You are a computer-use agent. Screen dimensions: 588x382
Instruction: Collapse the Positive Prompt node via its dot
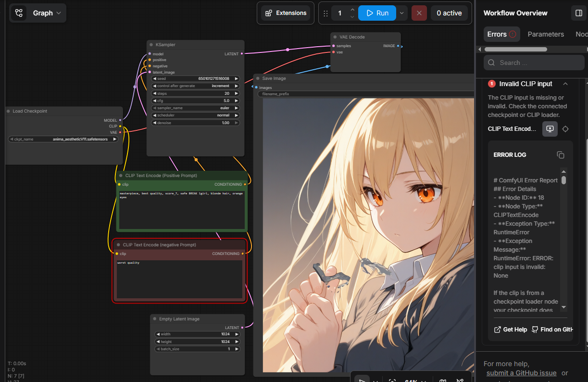coord(121,176)
